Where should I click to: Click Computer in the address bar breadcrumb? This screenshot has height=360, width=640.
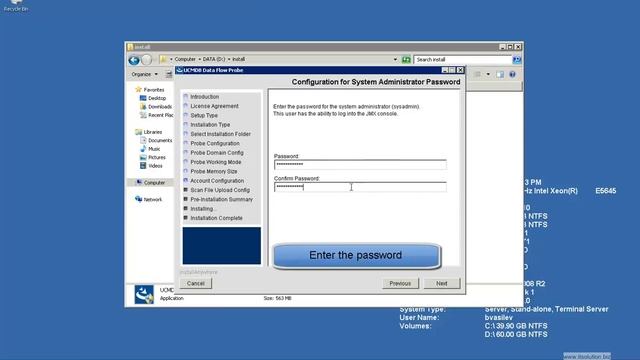pyautogui.click(x=185, y=59)
